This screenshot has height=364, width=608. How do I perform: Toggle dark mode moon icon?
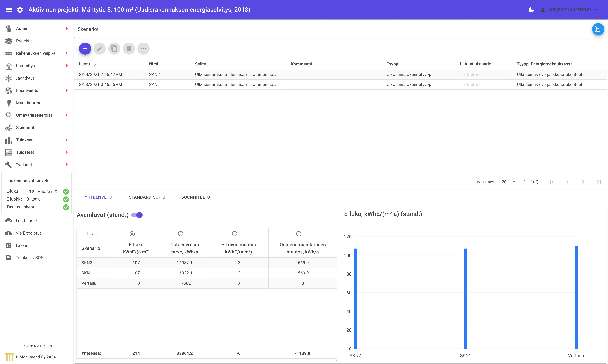click(x=531, y=10)
